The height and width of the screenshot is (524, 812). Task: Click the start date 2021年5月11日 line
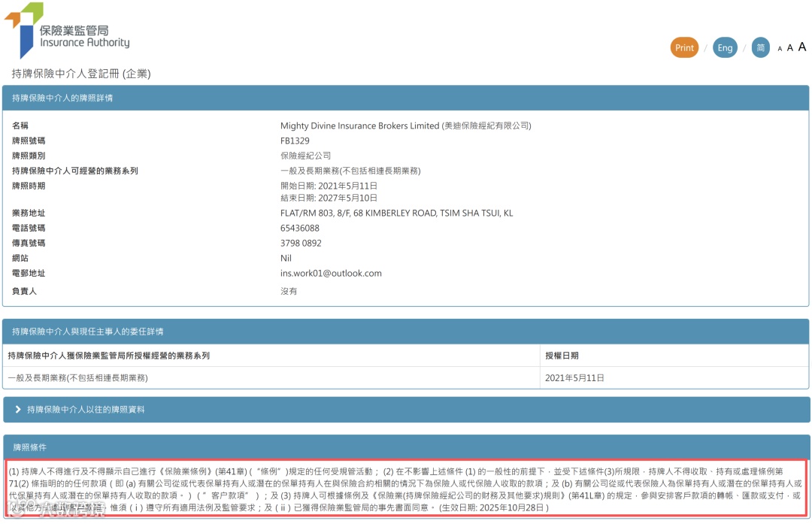pyautogui.click(x=329, y=186)
